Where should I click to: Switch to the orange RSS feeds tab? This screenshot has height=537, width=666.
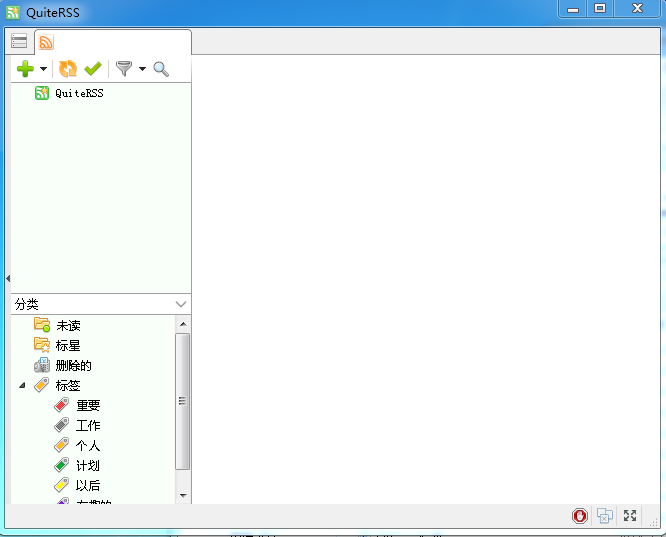[46, 42]
